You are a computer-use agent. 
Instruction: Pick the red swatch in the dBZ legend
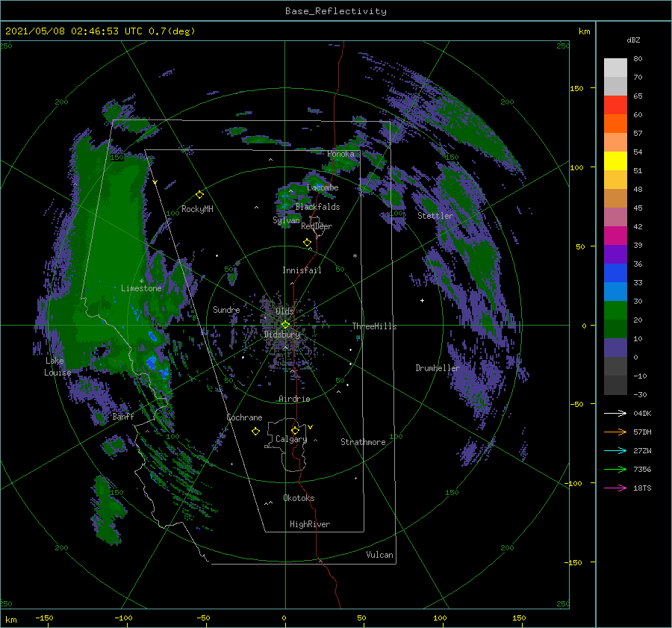(615, 105)
